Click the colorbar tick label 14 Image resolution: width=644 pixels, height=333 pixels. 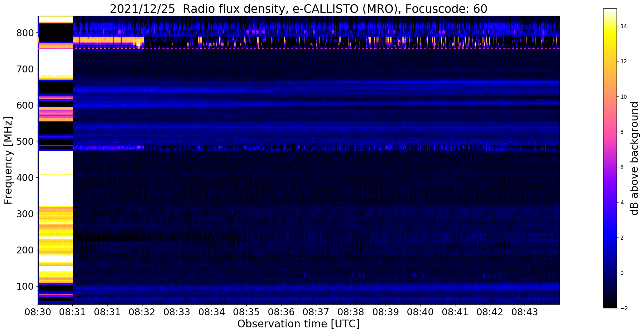pos(623,26)
